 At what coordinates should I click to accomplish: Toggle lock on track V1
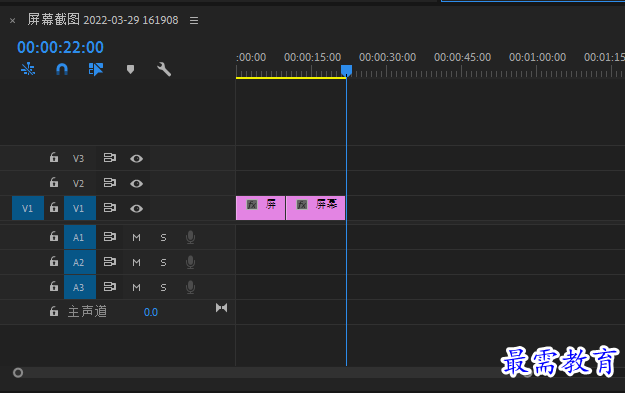coord(54,208)
